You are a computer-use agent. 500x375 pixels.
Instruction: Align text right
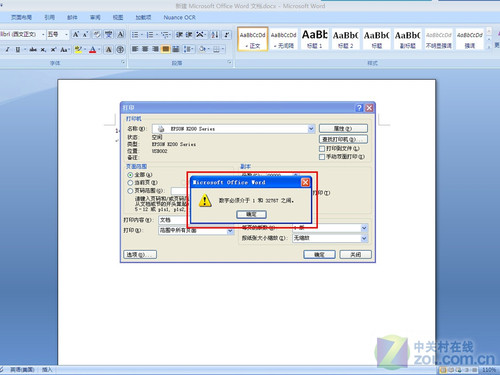[x=156, y=49]
